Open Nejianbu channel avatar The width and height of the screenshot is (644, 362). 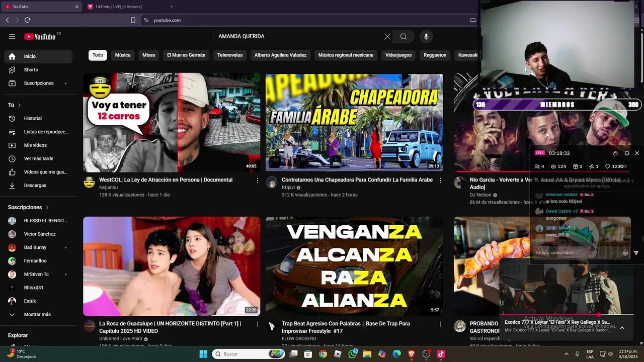(89, 183)
